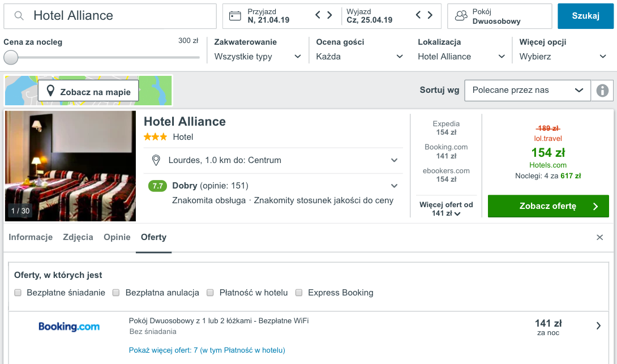
Task: Click the green Zobacz ofertę button
Action: pos(548,206)
